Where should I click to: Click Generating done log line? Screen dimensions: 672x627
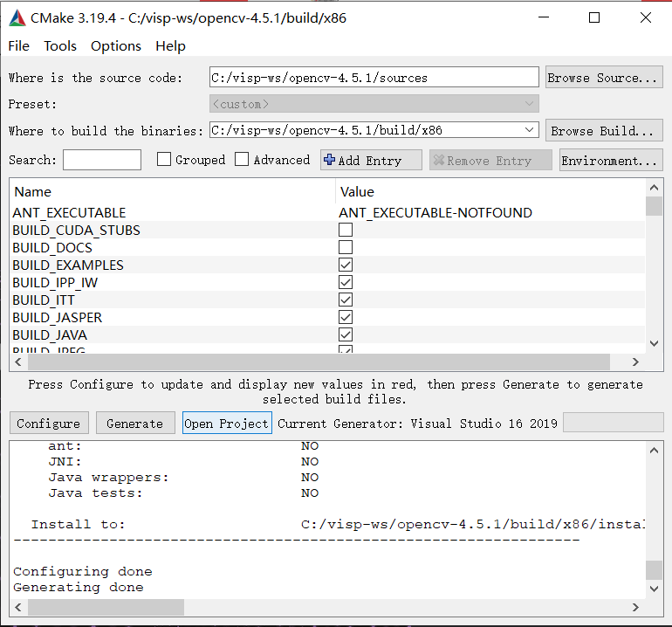[x=79, y=587]
